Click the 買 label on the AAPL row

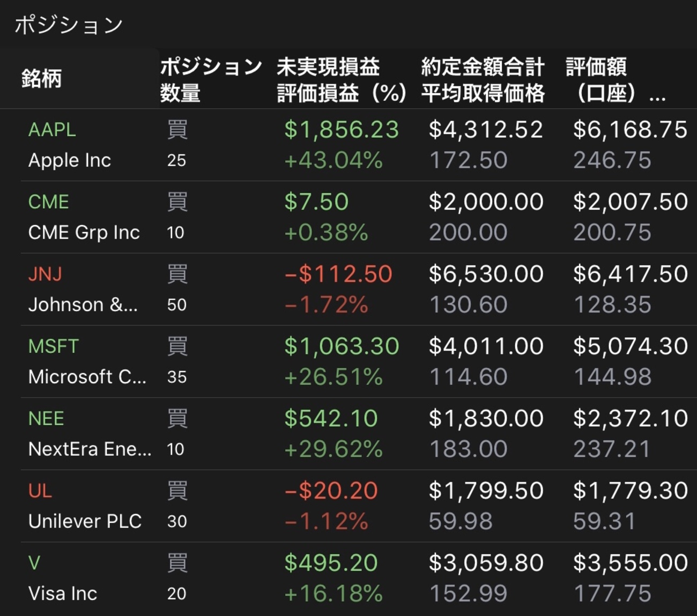tap(177, 129)
